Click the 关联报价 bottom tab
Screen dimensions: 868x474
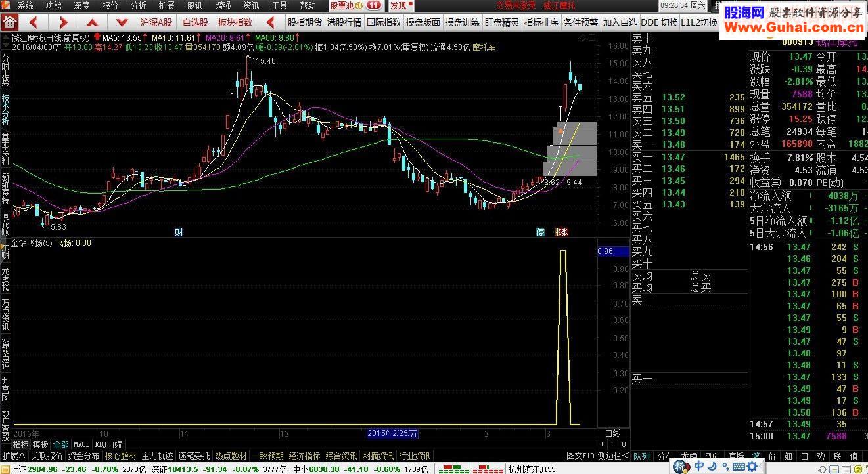click(x=47, y=455)
